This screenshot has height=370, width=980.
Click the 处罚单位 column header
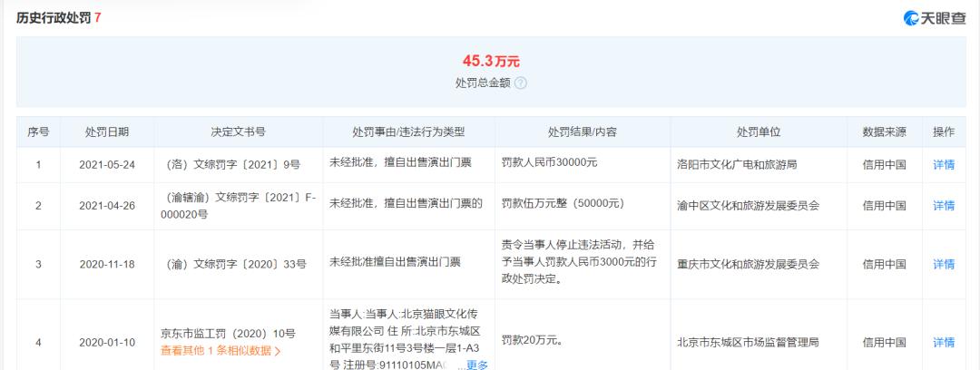pyautogui.click(x=758, y=131)
